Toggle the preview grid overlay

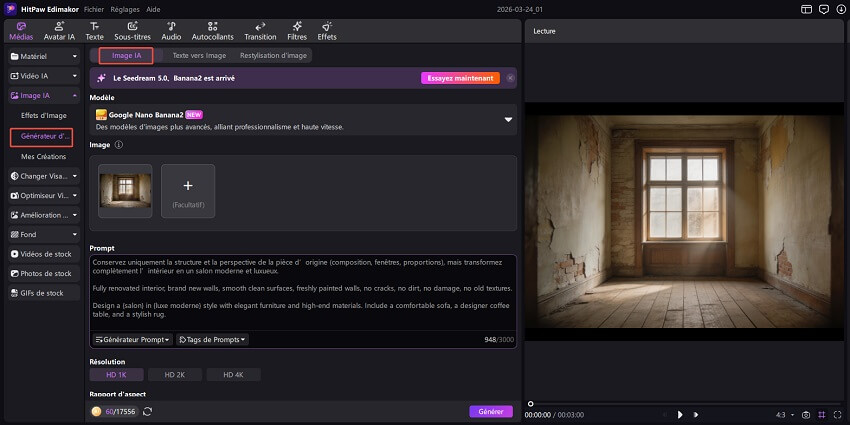(x=822, y=414)
